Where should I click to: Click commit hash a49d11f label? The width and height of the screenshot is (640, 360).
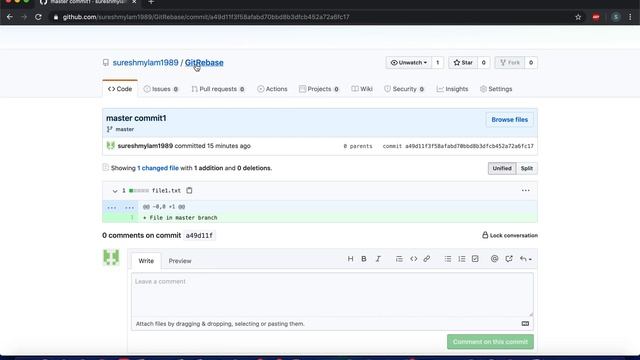[x=199, y=236]
